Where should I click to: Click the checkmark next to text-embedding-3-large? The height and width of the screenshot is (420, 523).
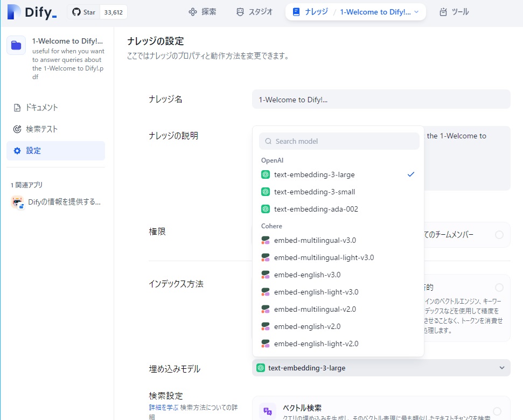(411, 174)
